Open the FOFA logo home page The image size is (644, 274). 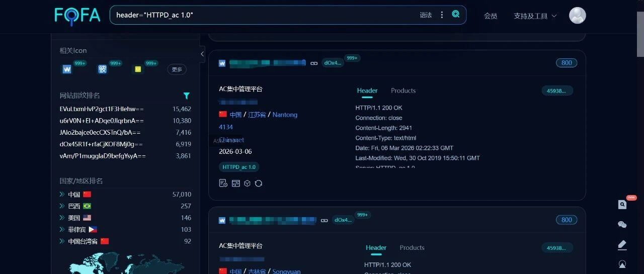tap(77, 15)
